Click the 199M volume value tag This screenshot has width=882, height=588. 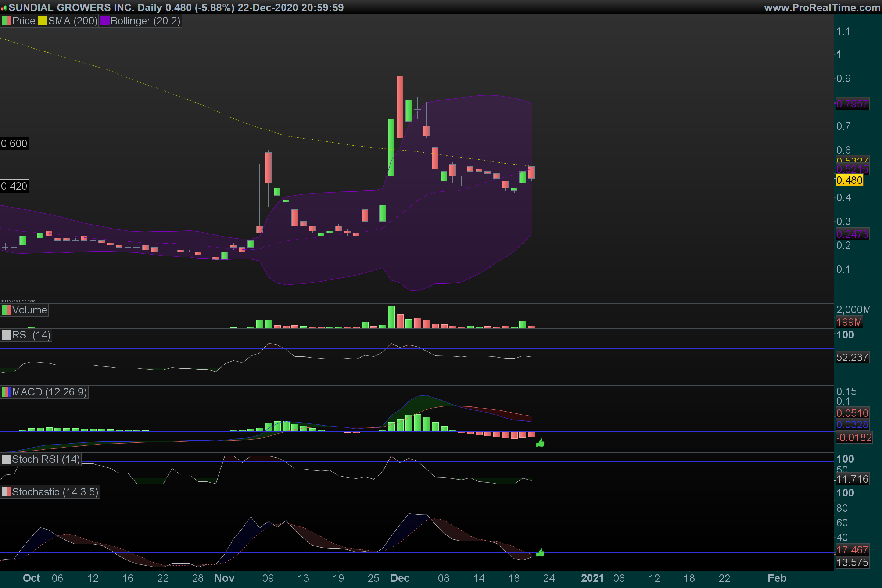(849, 322)
